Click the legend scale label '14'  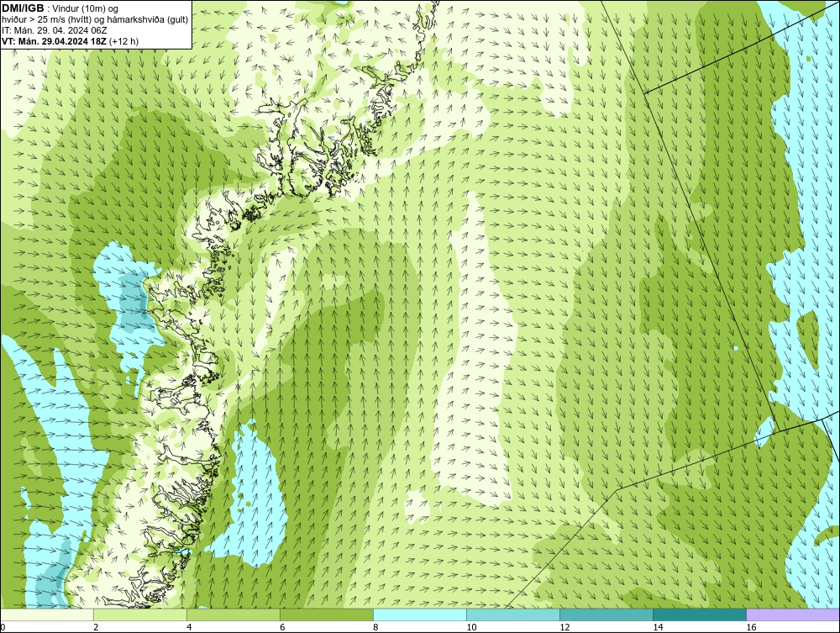point(658,627)
